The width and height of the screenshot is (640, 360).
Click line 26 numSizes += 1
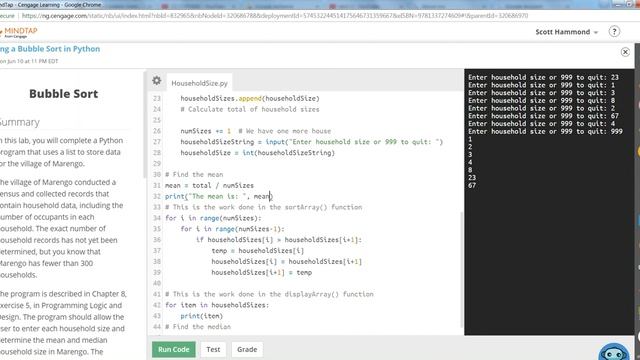205,131
